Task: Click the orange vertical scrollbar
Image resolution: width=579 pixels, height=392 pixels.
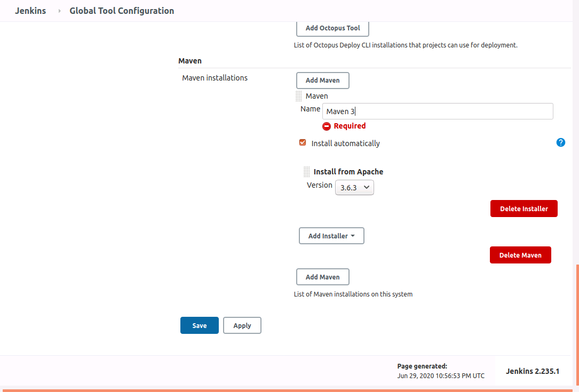Action: pyautogui.click(x=577, y=325)
